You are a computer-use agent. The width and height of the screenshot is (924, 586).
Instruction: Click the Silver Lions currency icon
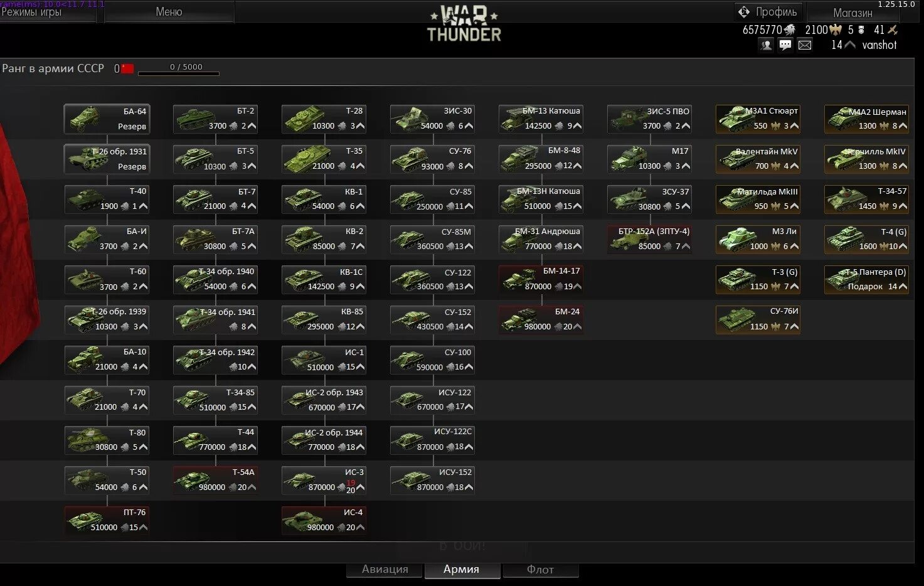coord(790,29)
